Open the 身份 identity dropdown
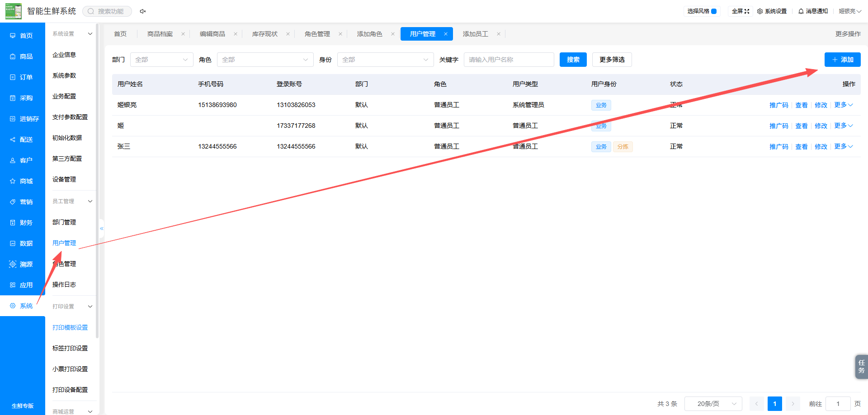The height and width of the screenshot is (415, 868). (386, 60)
